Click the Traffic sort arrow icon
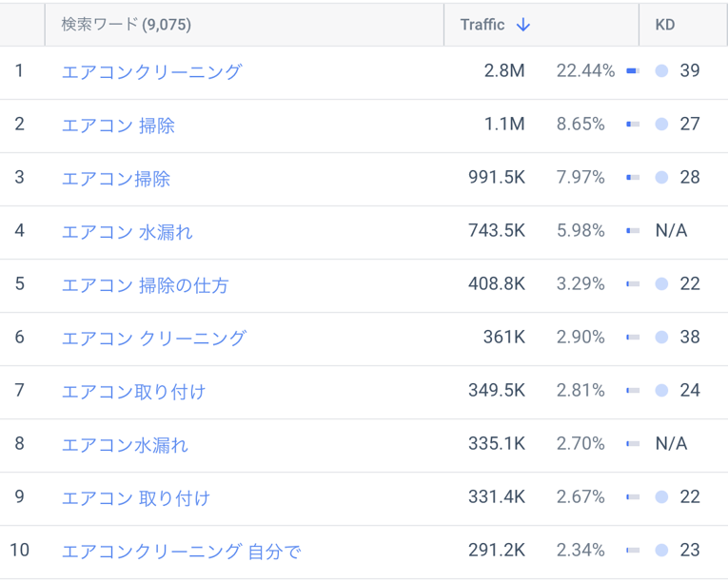 pos(522,26)
